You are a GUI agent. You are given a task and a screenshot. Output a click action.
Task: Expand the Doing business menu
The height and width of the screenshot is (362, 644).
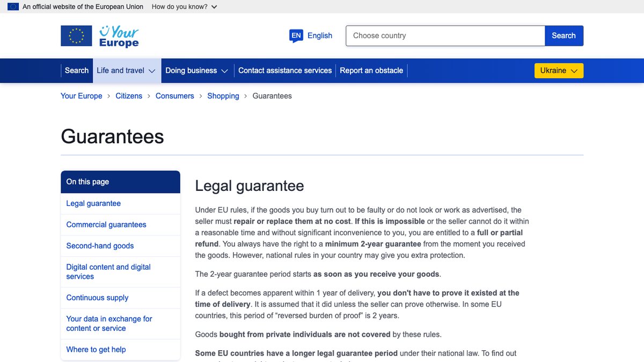pos(196,70)
